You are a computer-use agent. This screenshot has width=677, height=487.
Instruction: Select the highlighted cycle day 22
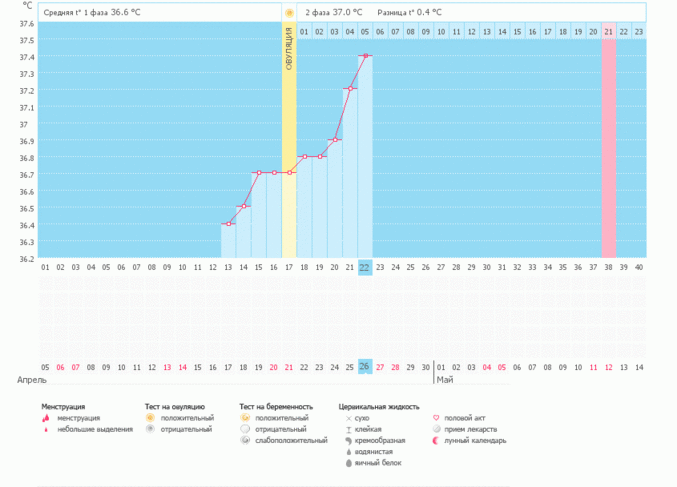(x=365, y=267)
